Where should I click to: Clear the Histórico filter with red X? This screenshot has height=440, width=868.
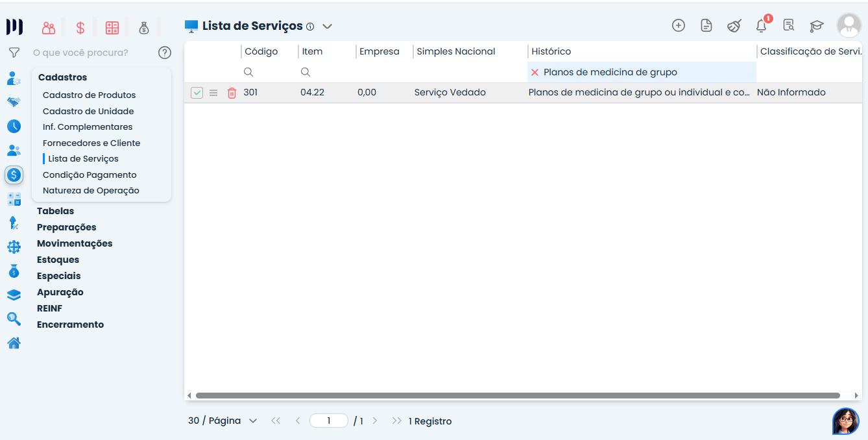535,73
